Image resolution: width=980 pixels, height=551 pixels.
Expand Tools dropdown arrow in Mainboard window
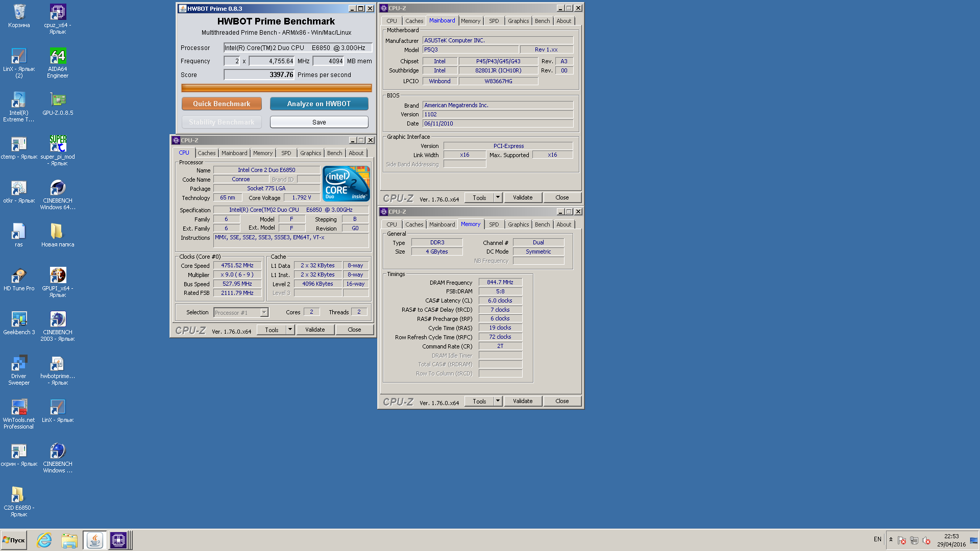point(498,197)
